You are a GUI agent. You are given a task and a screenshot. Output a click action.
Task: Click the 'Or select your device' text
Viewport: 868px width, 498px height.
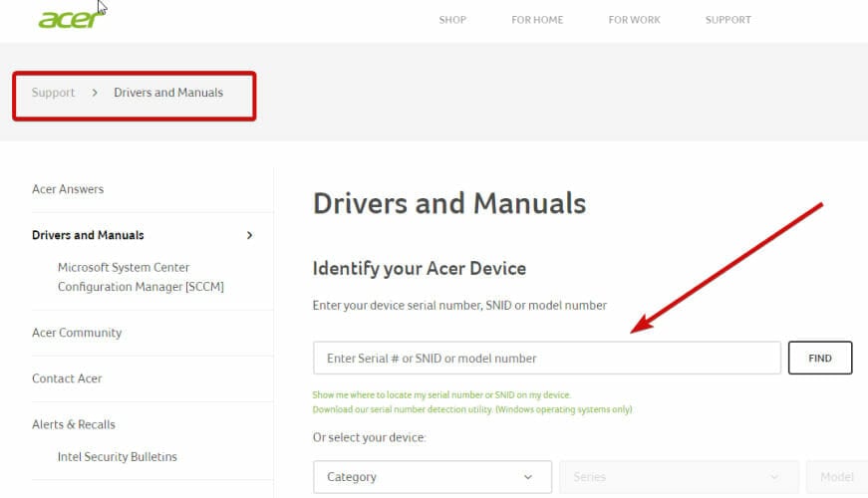pyautogui.click(x=370, y=437)
